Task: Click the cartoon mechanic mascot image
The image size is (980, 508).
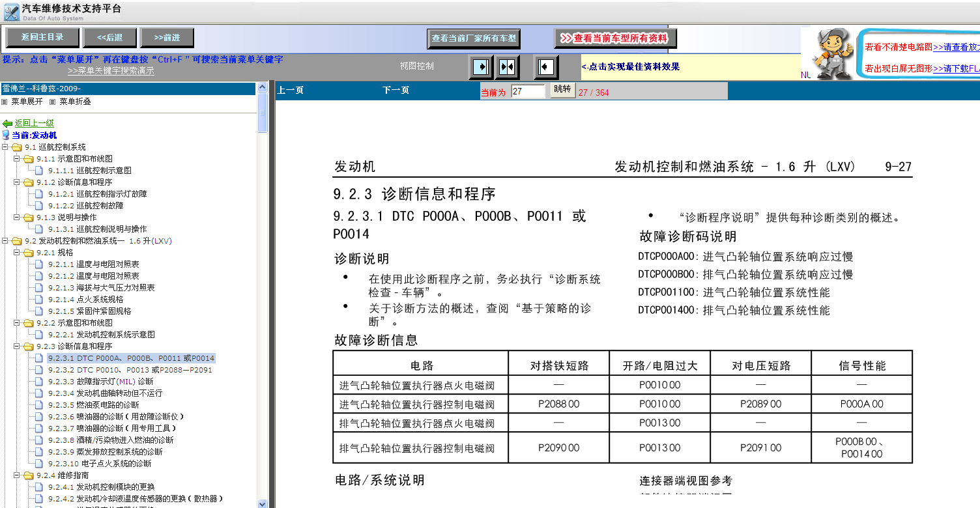Action: pyautogui.click(x=832, y=53)
